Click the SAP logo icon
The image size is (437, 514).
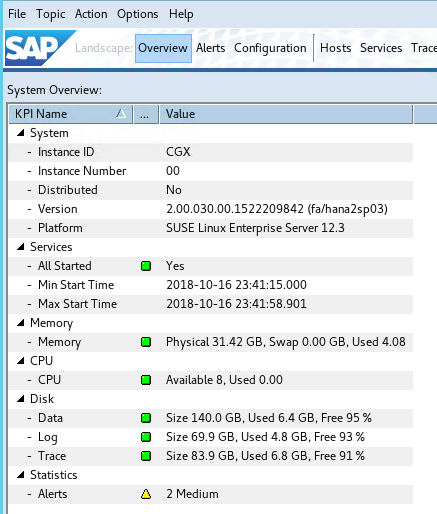click(39, 48)
